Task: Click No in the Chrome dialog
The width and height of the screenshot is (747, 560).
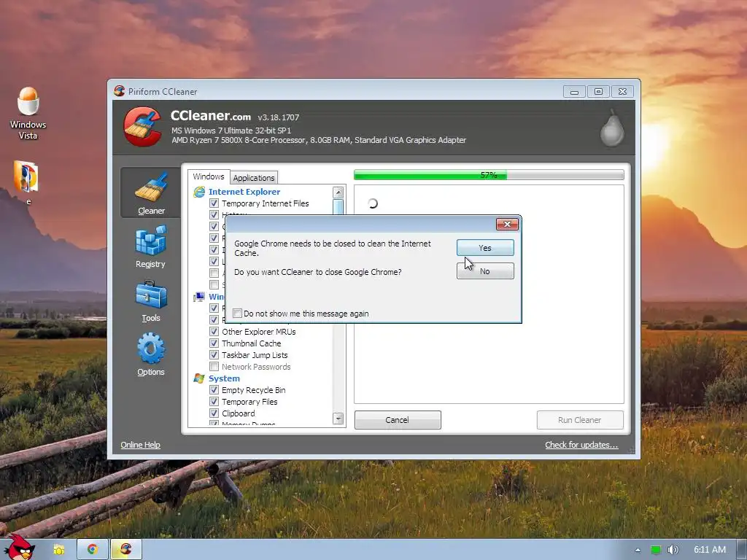Action: (x=485, y=271)
